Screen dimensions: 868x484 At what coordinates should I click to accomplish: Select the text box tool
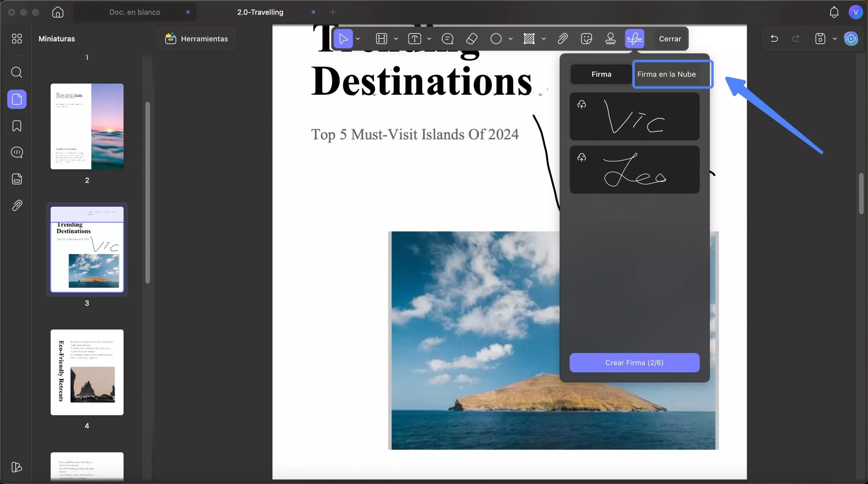(414, 39)
